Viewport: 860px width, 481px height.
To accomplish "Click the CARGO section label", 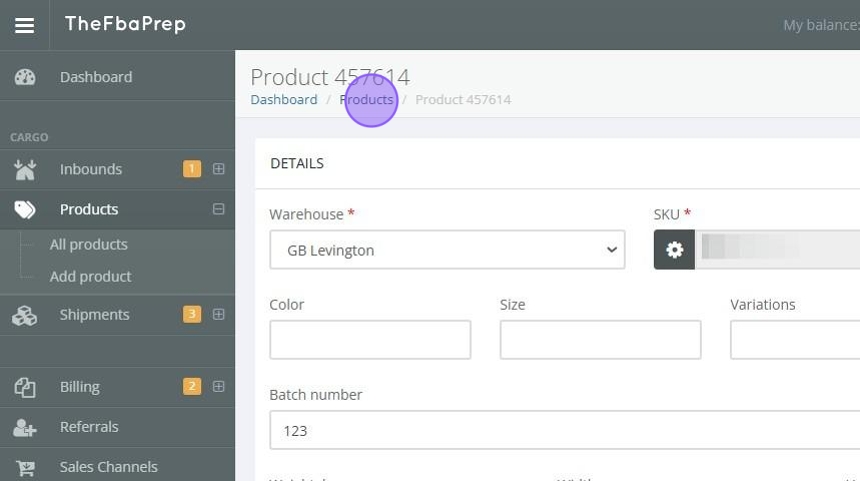I will pos(29,137).
